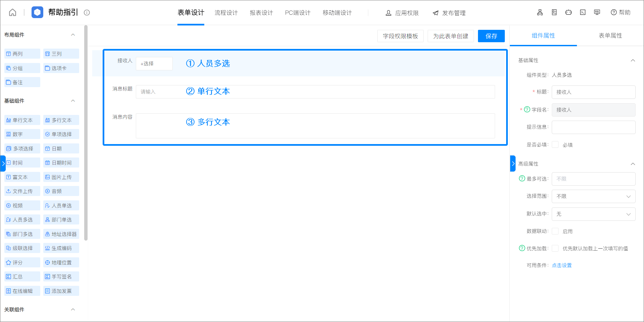Select the 评分 component
Image resolution: width=644 pixels, height=322 pixels.
tap(22, 262)
